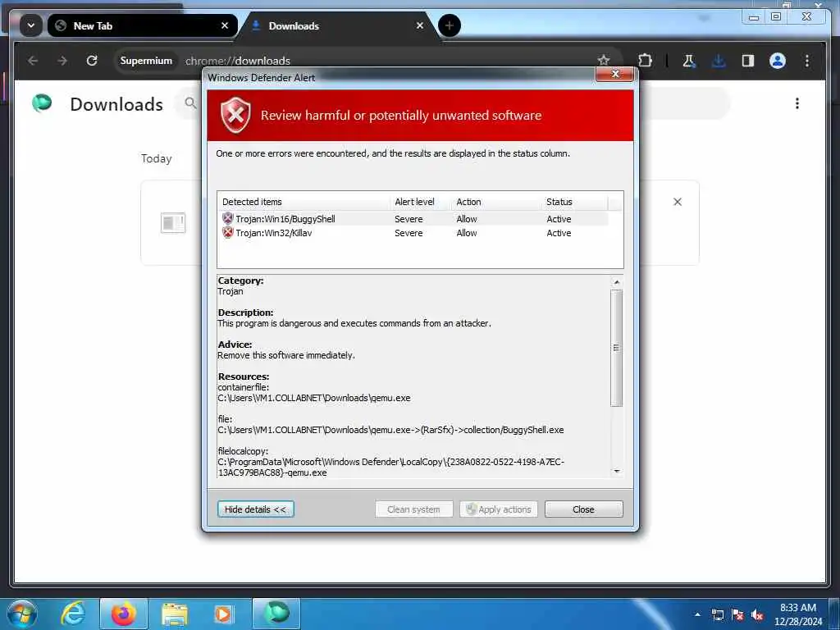Click the red shield warning icon
The height and width of the screenshot is (630, 840).
click(235, 115)
